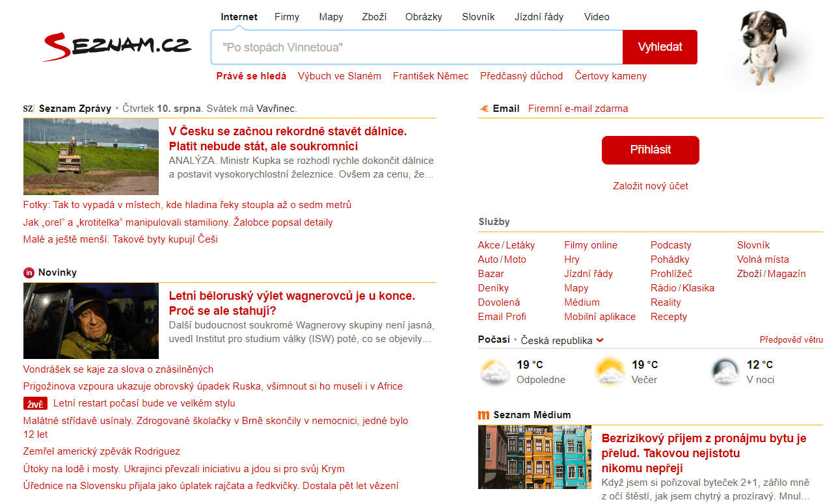
Task: Open Letáky service link
Action: coord(520,245)
